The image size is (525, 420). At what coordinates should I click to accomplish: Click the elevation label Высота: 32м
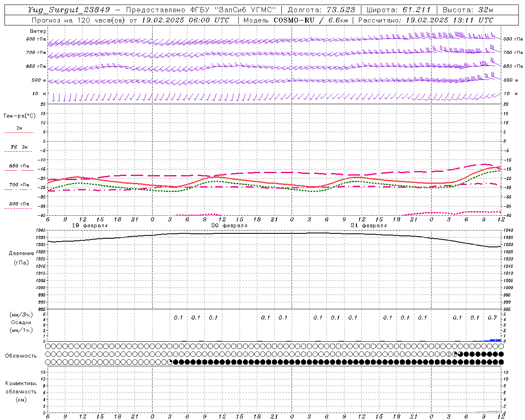click(468, 10)
